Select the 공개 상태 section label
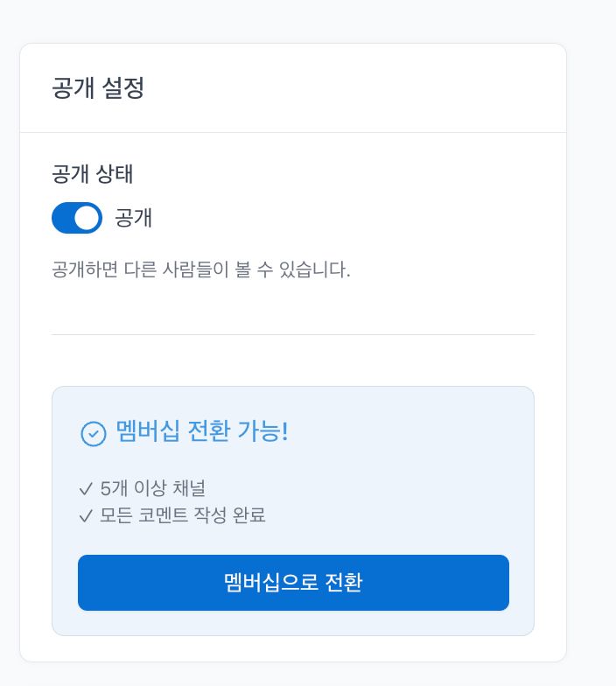The width and height of the screenshot is (616, 686). [93, 173]
